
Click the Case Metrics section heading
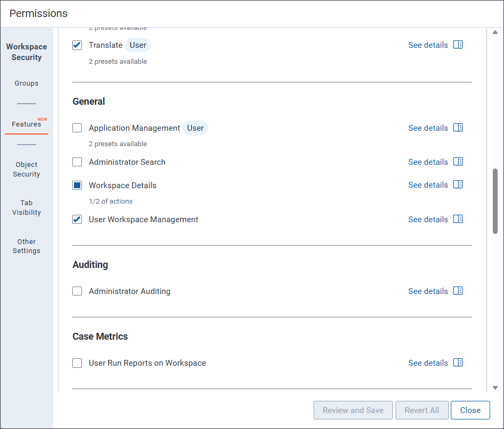click(x=100, y=337)
